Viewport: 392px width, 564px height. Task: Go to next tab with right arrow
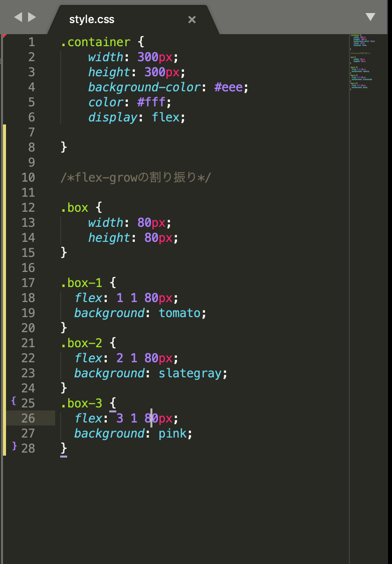tap(32, 17)
